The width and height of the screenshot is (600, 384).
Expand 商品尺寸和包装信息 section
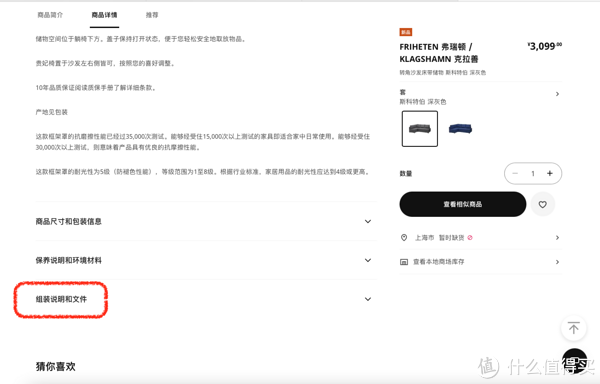pyautogui.click(x=206, y=221)
